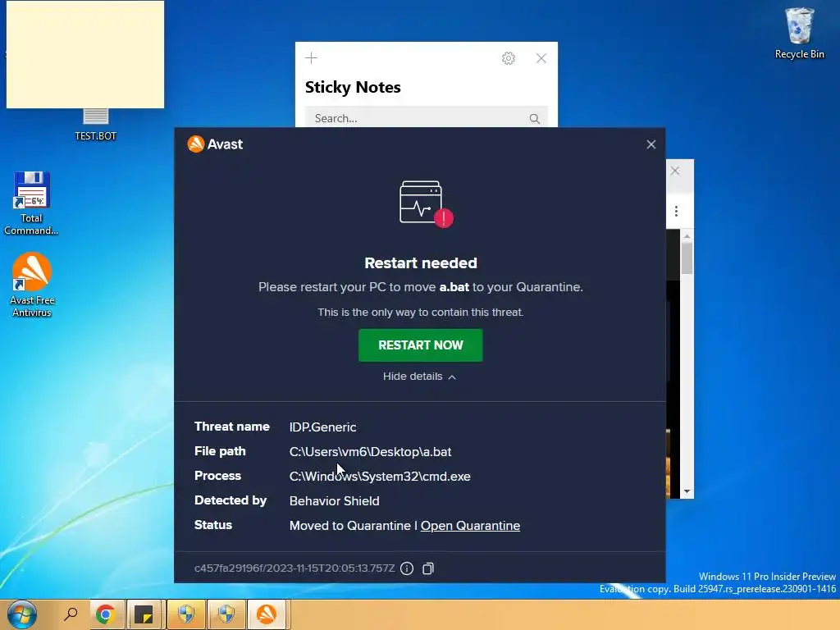
Task: Open the three-dot menu in the background window
Action: pyautogui.click(x=676, y=211)
